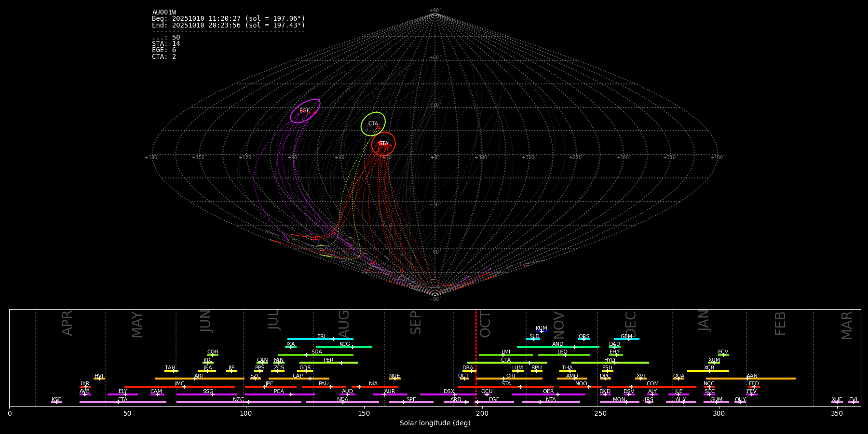Click the peak marker on ORI bar

[x=503, y=379]
